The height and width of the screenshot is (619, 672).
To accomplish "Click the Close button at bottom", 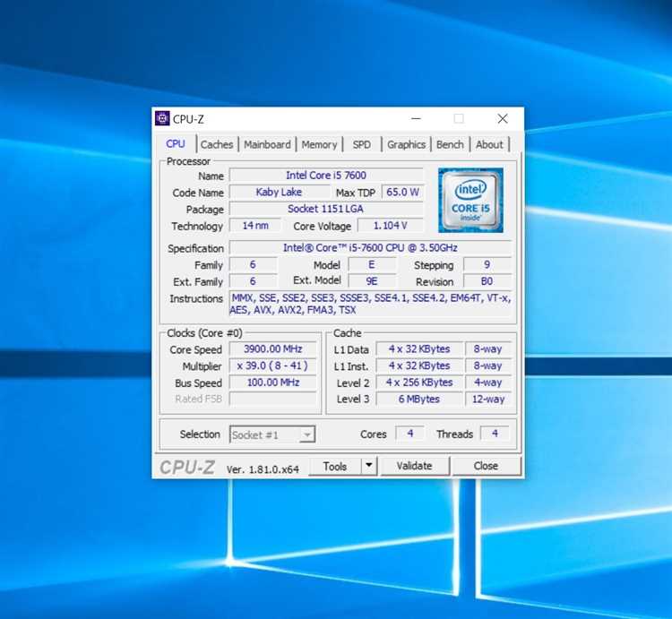I will [x=486, y=466].
